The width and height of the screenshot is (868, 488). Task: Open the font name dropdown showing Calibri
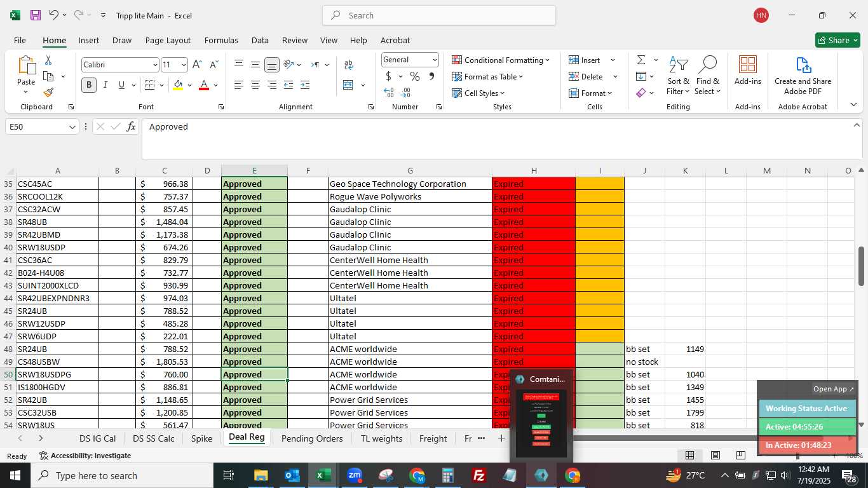point(154,65)
